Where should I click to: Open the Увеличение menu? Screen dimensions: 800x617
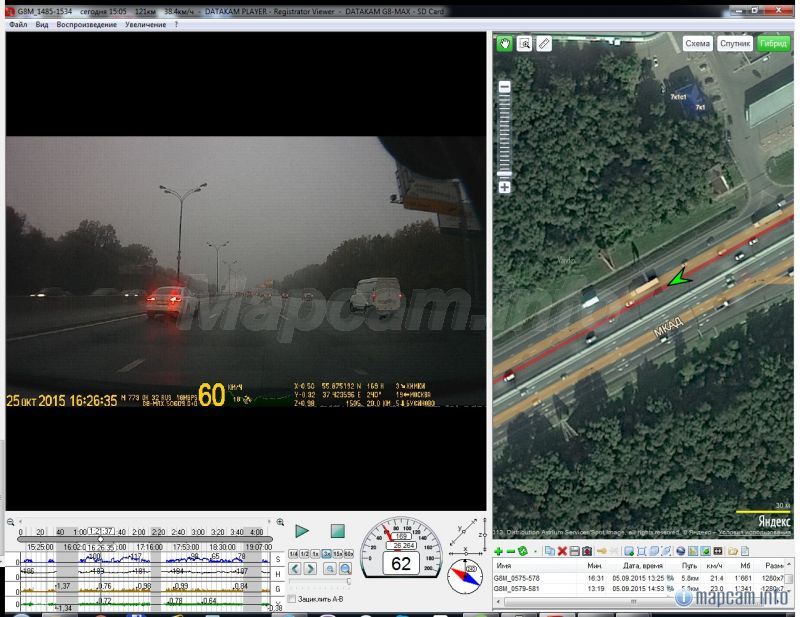(145, 24)
